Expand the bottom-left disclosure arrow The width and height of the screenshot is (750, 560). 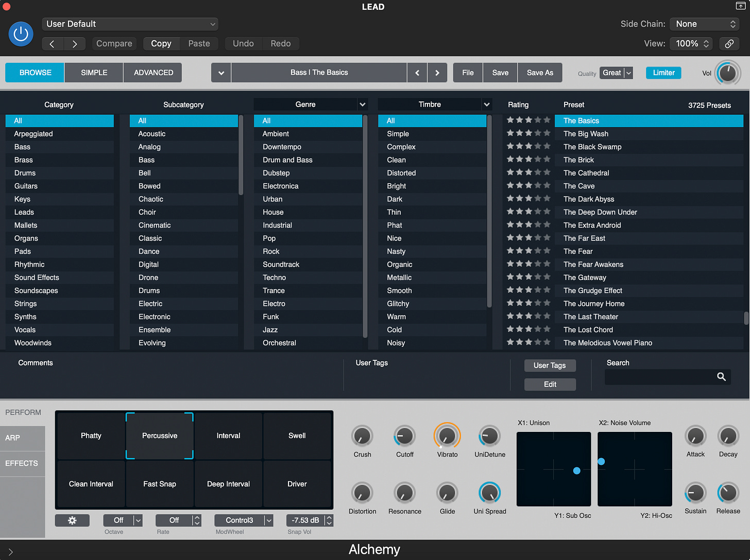(x=10, y=552)
